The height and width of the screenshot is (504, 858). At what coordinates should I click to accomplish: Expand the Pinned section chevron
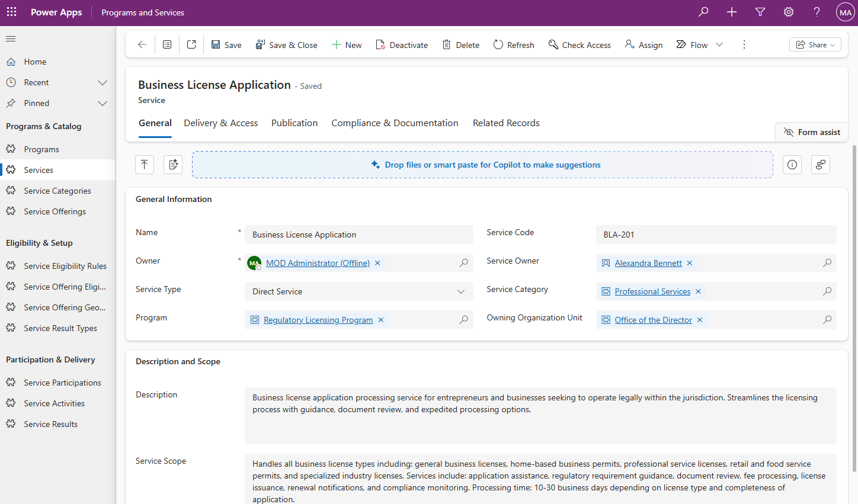[103, 103]
